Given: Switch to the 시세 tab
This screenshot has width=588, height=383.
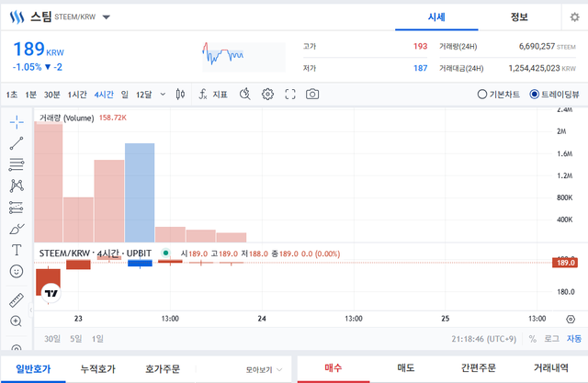Looking at the screenshot, I should [x=436, y=17].
